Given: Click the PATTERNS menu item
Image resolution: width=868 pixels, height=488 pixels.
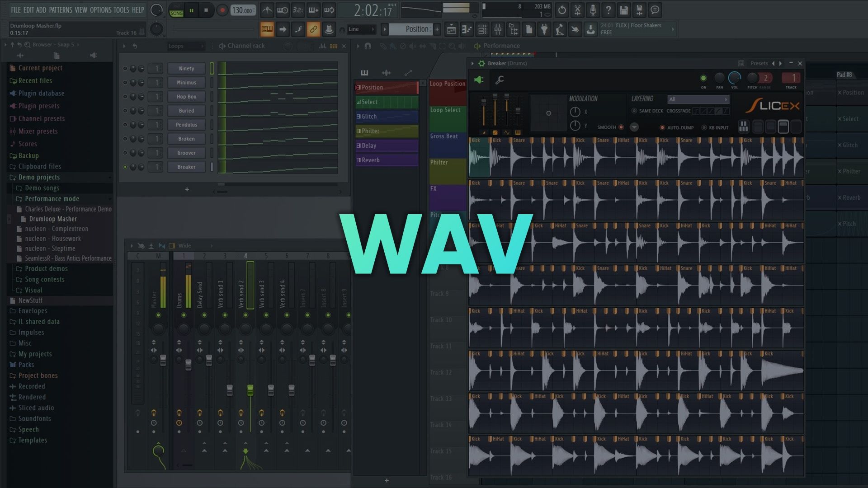Looking at the screenshot, I should [60, 10].
